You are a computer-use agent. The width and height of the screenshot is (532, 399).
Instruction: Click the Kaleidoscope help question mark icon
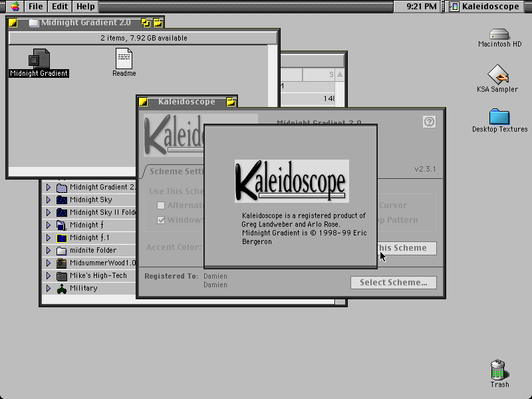[x=429, y=122]
